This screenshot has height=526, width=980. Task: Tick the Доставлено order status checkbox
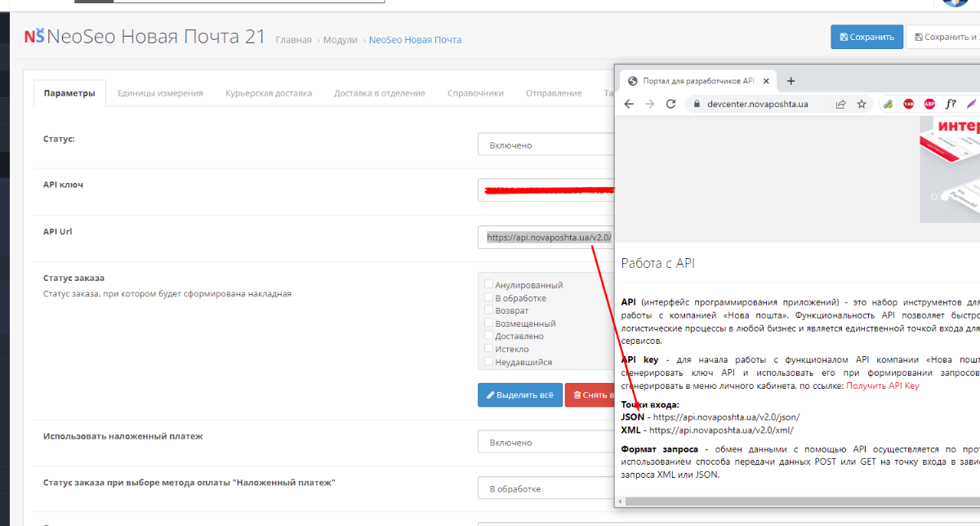(488, 336)
